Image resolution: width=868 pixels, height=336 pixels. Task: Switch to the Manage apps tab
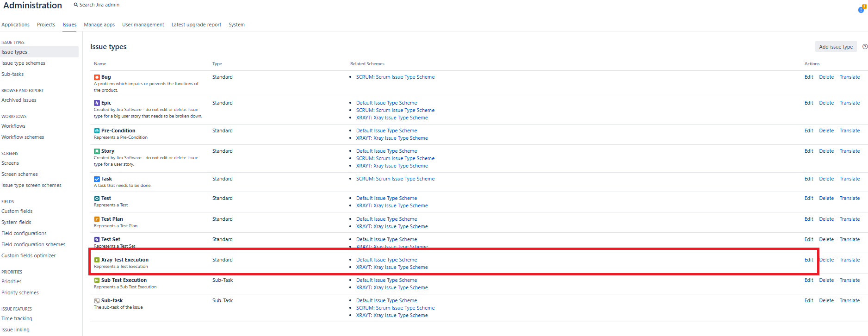pos(99,25)
